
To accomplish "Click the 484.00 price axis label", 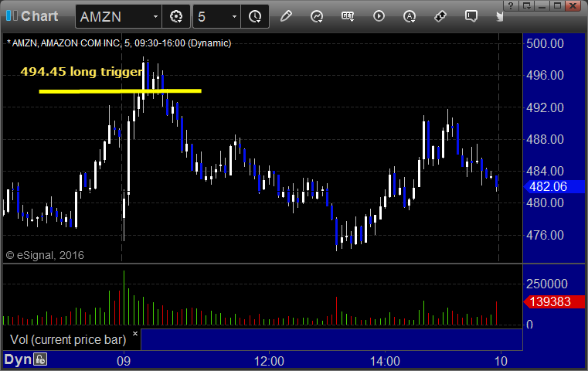I will click(545, 171).
